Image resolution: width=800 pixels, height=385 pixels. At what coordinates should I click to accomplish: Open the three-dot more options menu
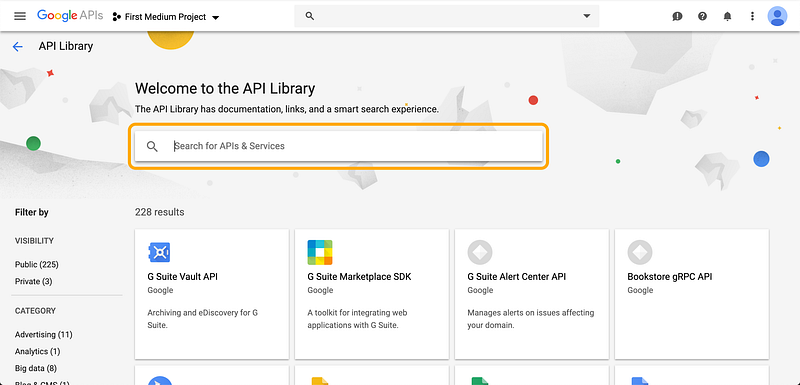pos(752,16)
